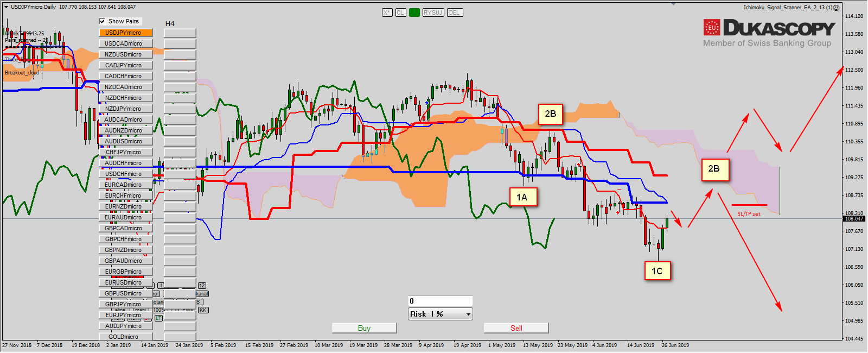Image resolution: width=868 pixels, height=353 pixels.
Task: Switch chart to EURUSDmicro pair
Action: click(x=125, y=282)
